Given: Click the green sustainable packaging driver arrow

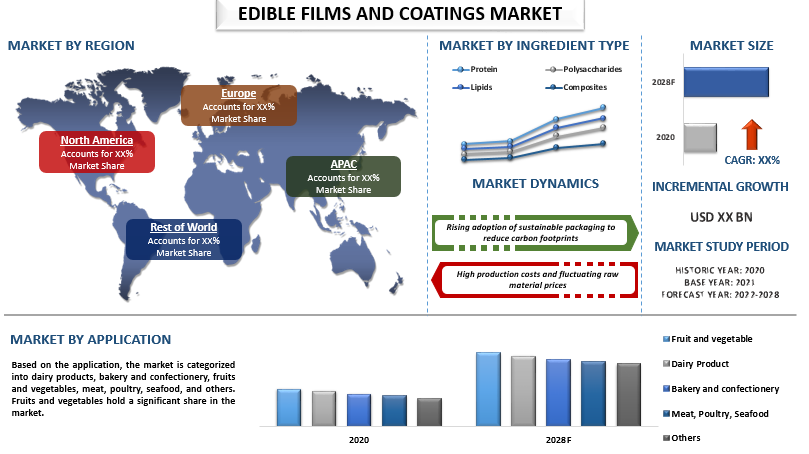Looking at the screenshot, I should point(536,233).
